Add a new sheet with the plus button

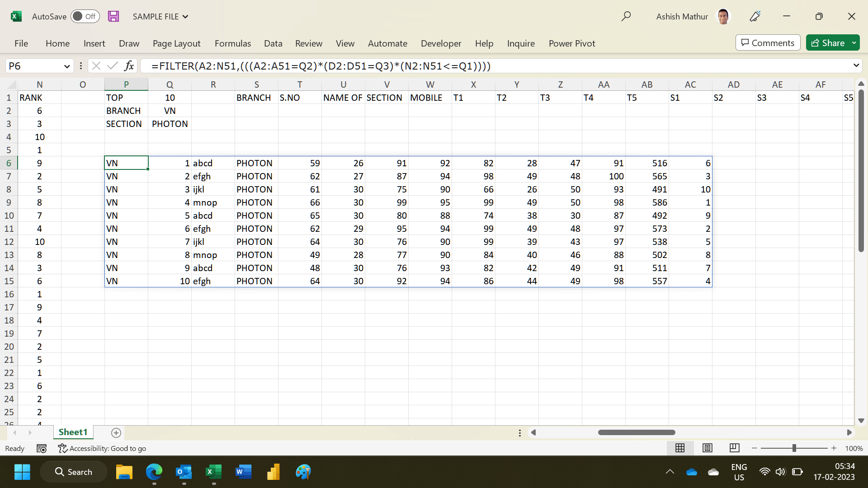pyautogui.click(x=116, y=432)
